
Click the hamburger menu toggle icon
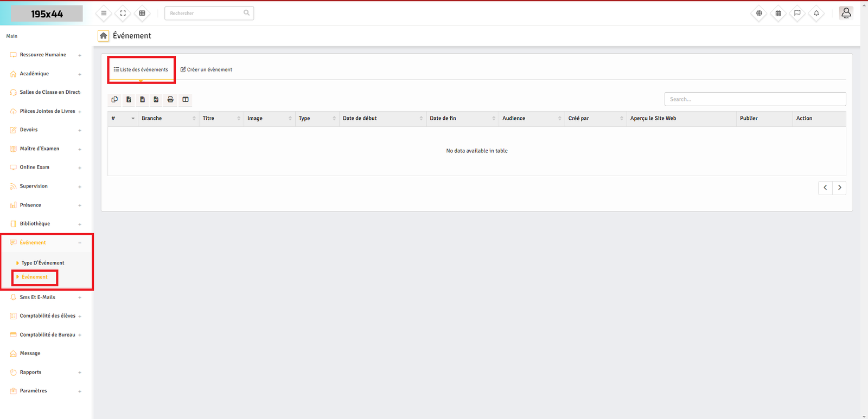click(104, 13)
